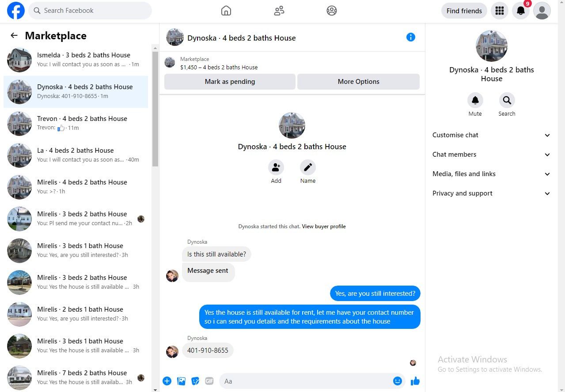Image resolution: width=565 pixels, height=392 pixels.
Task: Open the Groups icon in top navigation
Action: pos(332,11)
